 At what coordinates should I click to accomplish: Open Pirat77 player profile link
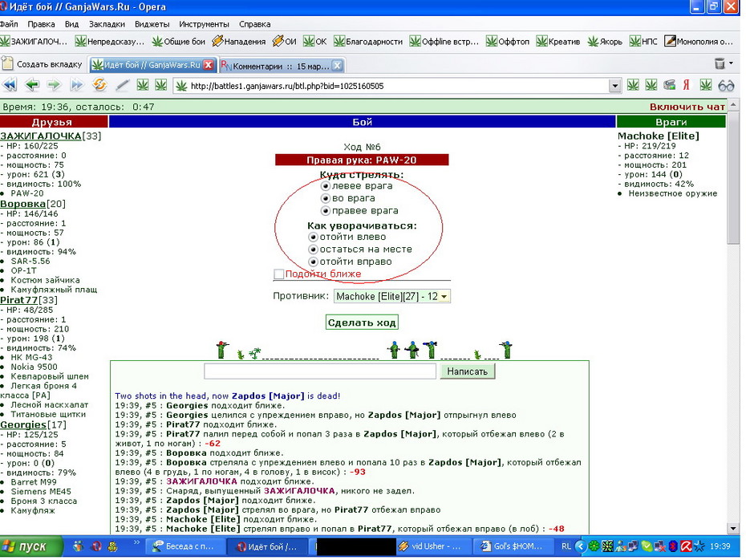tap(18, 300)
